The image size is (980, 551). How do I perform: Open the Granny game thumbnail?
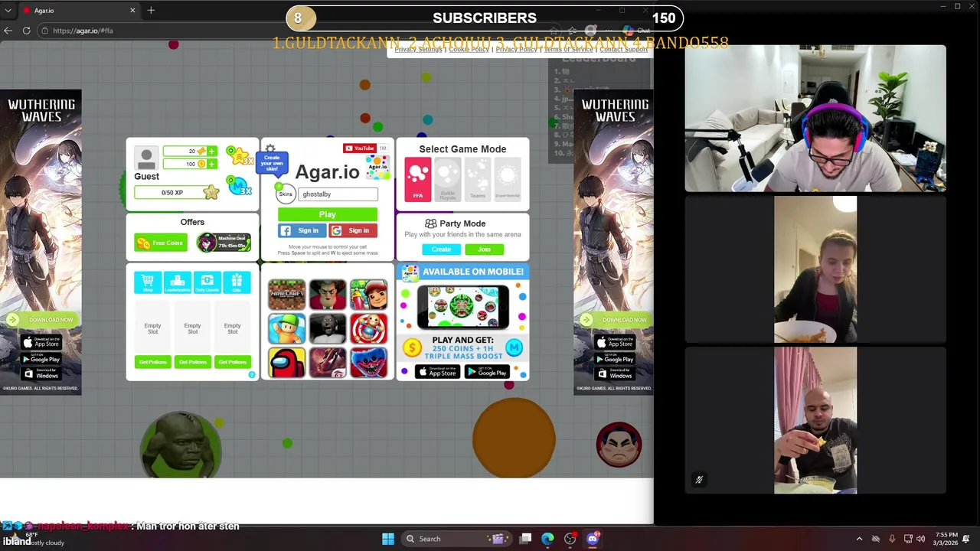tap(328, 329)
